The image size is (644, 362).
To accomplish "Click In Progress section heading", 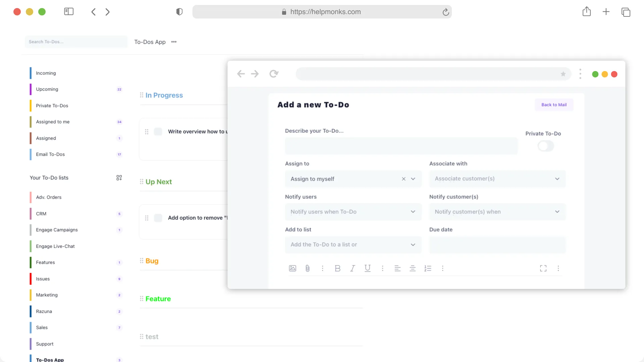I will pos(164,95).
